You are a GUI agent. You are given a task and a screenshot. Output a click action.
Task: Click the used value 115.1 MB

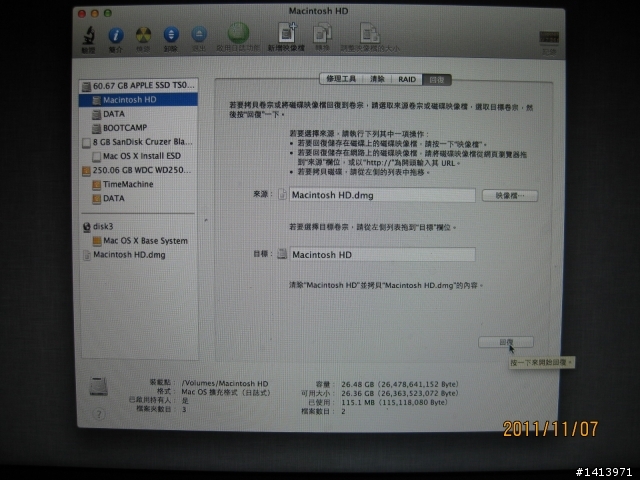click(394, 402)
